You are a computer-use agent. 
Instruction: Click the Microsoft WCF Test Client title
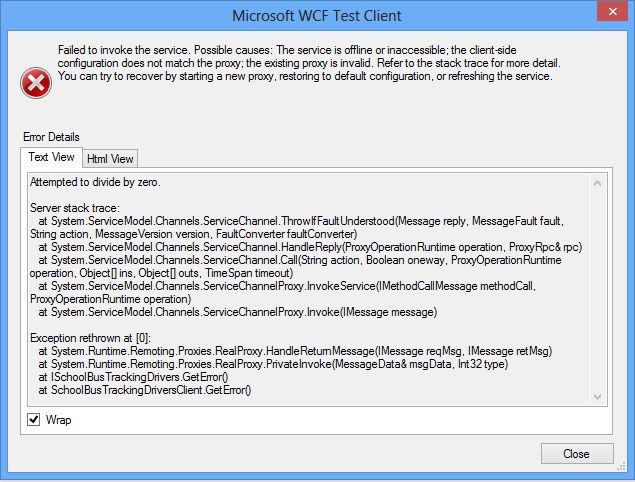317,16
